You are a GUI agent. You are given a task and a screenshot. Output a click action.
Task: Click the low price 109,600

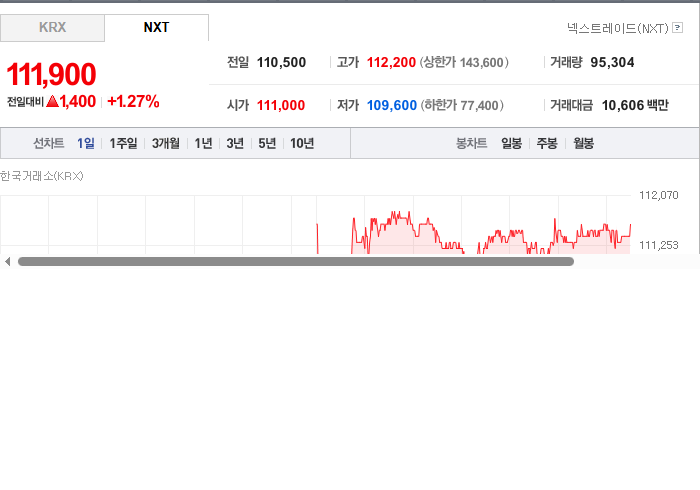click(x=392, y=105)
